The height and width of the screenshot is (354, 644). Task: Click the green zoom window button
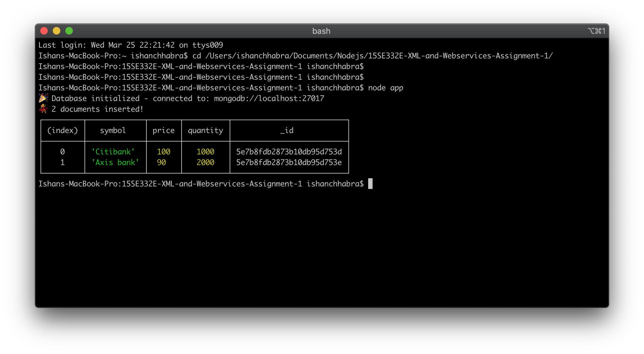pos(69,31)
